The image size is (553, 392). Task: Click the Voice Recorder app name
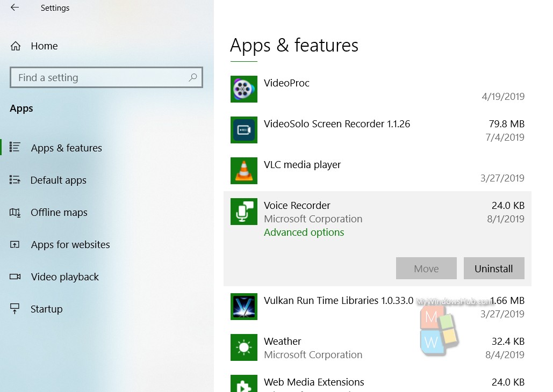[297, 206]
